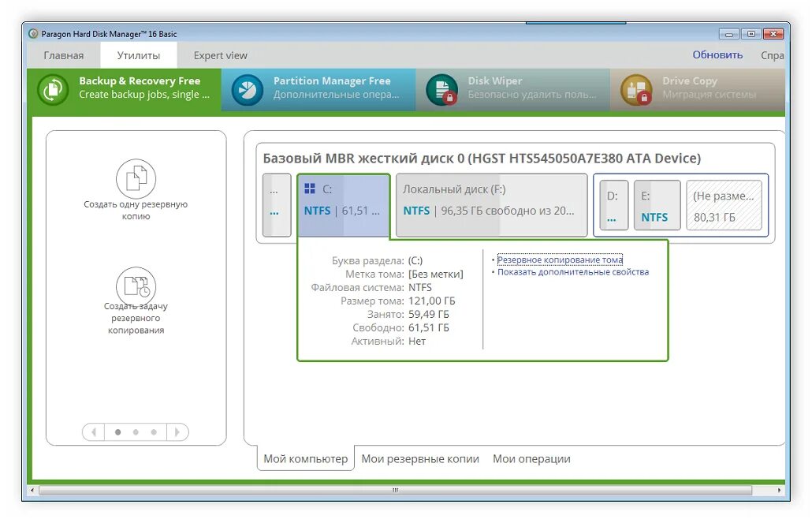Select the second pager dot
This screenshot has height=523, width=812.
(x=136, y=431)
